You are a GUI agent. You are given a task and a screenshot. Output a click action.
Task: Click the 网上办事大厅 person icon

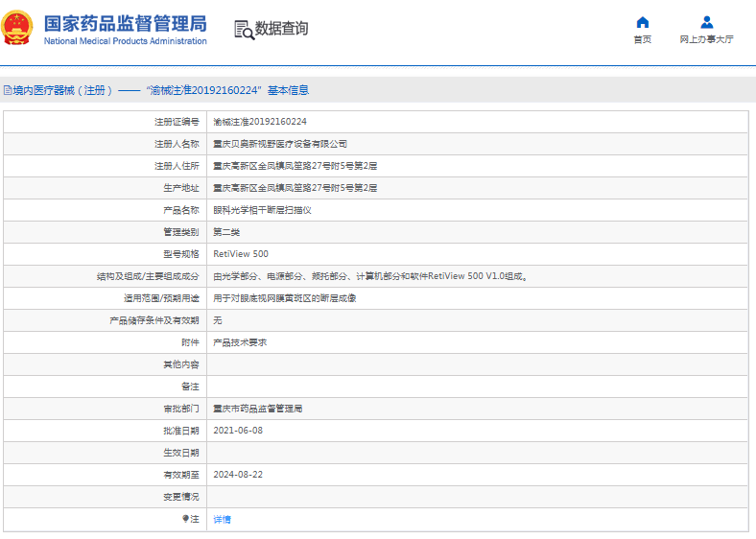click(706, 22)
